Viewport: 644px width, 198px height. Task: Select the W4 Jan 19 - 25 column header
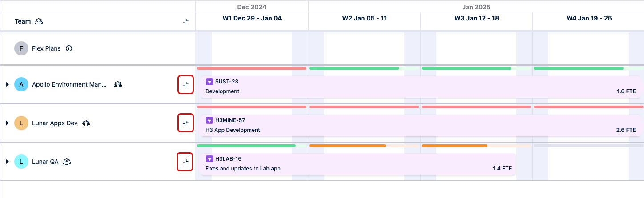(x=588, y=19)
